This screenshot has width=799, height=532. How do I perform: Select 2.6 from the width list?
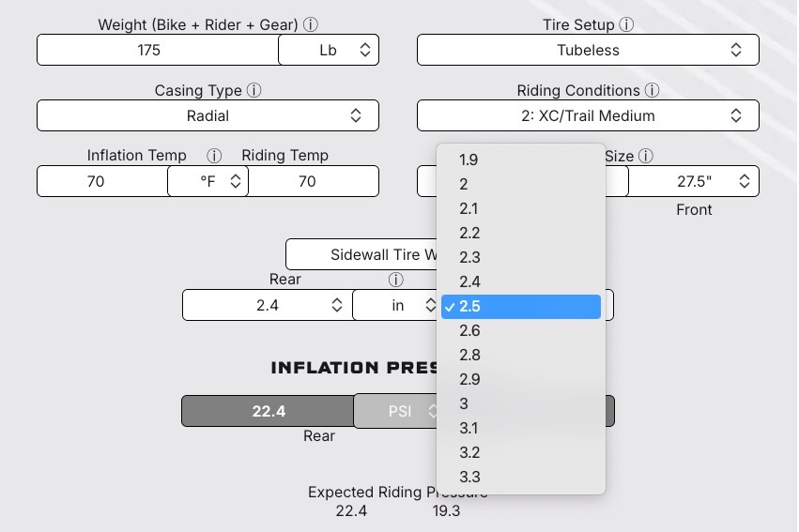470,330
